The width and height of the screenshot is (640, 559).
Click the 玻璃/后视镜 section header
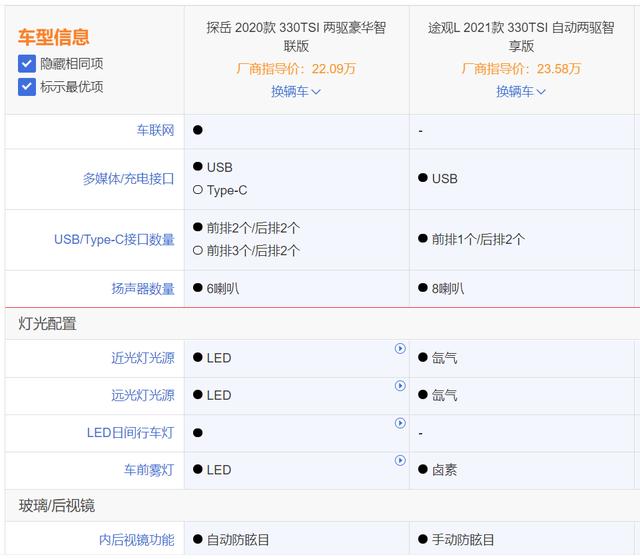(x=56, y=506)
